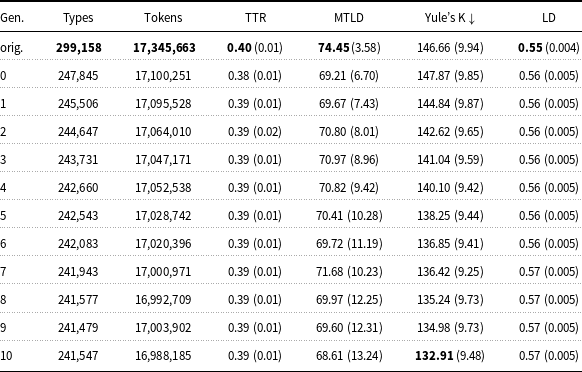Click Tokens cell 16,992,709
This screenshot has height=372, width=582.
coord(163,300)
